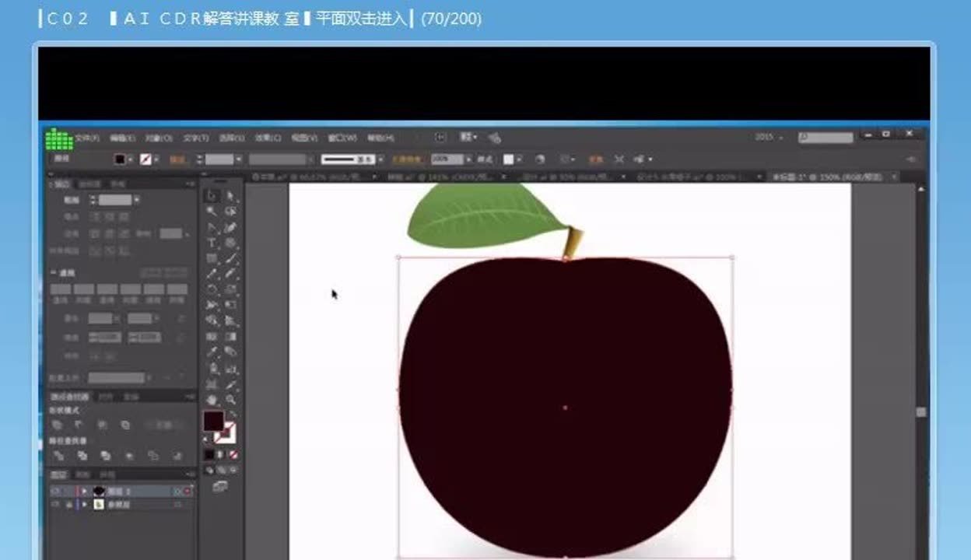Click the target circle of the second layer
Image resolution: width=971 pixels, height=560 pixels.
(177, 505)
